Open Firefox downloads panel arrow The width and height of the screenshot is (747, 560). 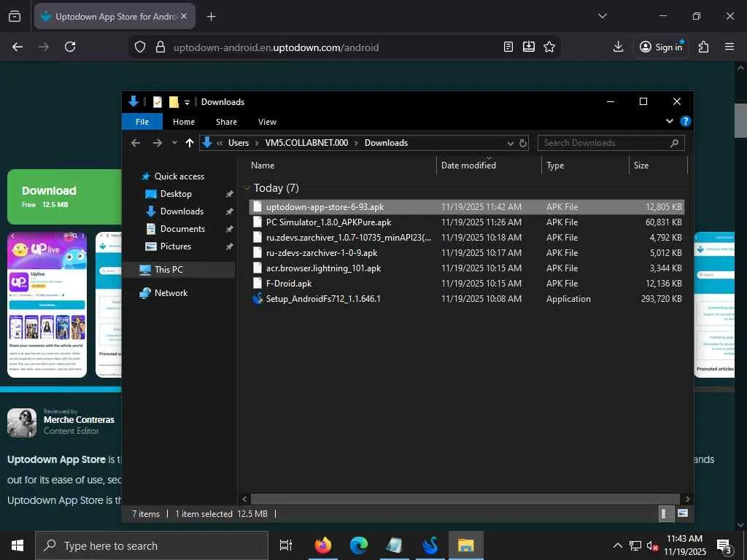point(618,47)
